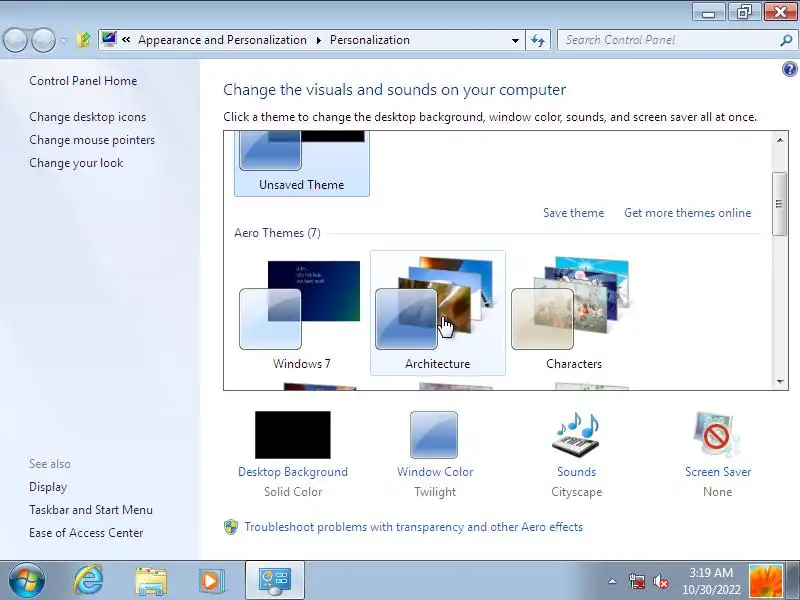Click the muted volume tray icon
Image resolution: width=800 pixels, height=600 pixels.
click(661, 581)
